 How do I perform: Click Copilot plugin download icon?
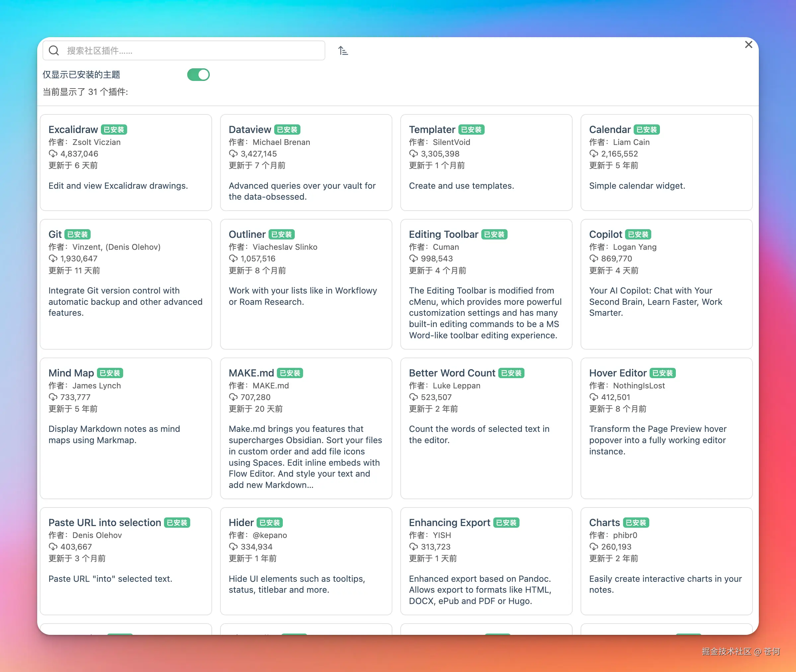593,259
